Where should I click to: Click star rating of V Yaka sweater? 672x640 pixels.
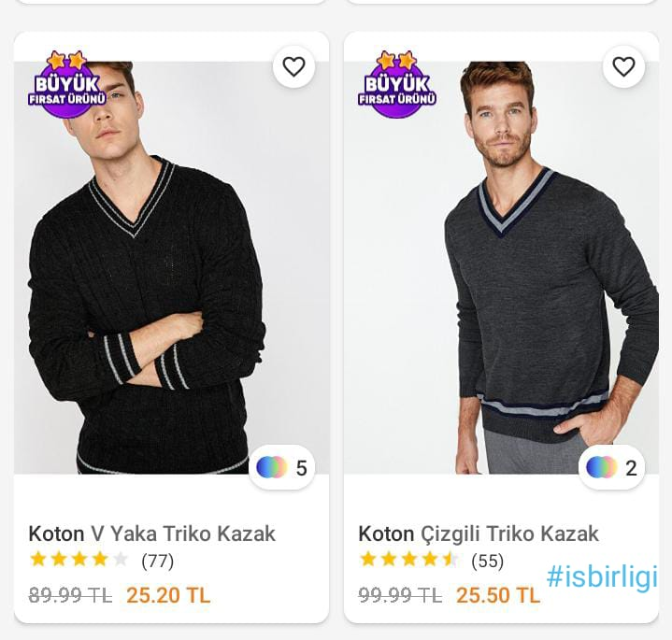tap(79, 561)
